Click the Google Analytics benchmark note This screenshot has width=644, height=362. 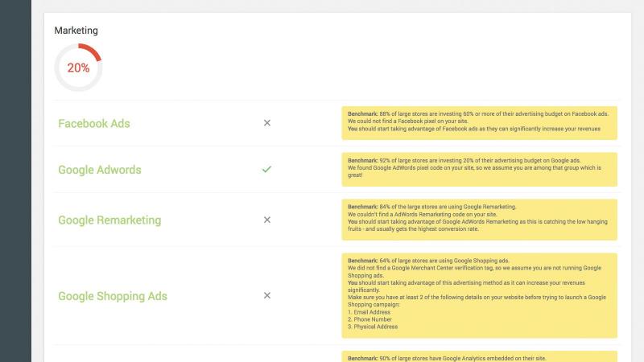pos(479,356)
